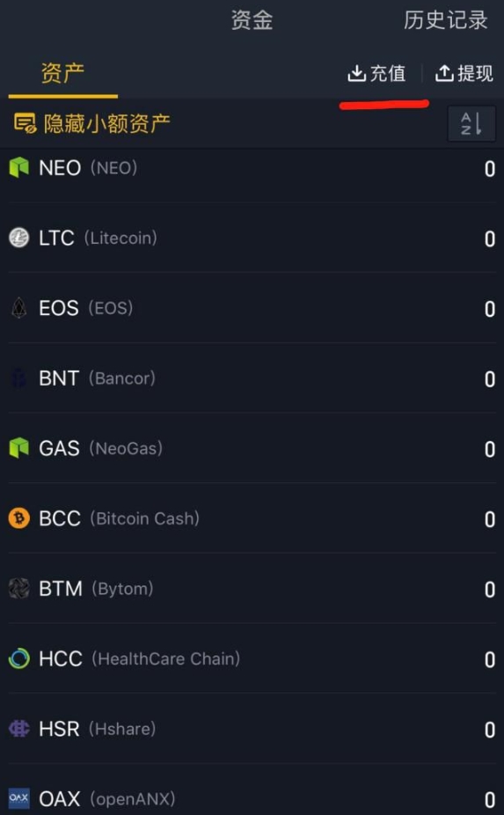Tap the Hshare HSR purple icon
The width and height of the screenshot is (504, 815).
(18, 728)
